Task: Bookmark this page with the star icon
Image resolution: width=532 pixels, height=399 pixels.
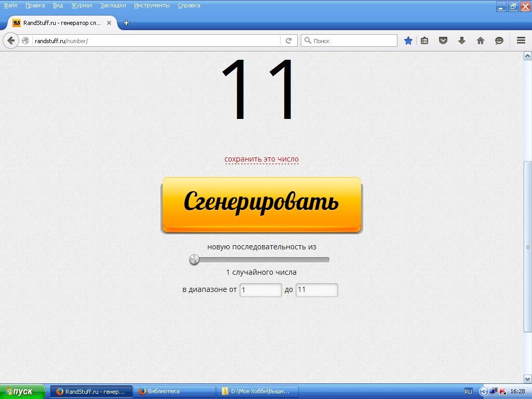Action: coord(408,41)
